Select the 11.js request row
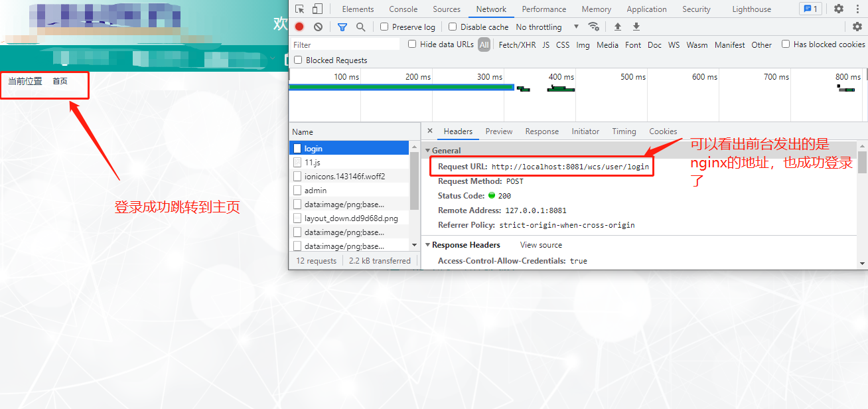Image resolution: width=868 pixels, height=409 pixels. pyautogui.click(x=350, y=163)
